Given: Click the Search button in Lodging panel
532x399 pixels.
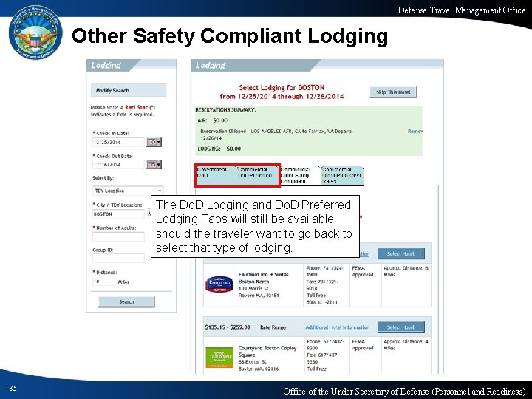Looking at the screenshot, I should [126, 301].
